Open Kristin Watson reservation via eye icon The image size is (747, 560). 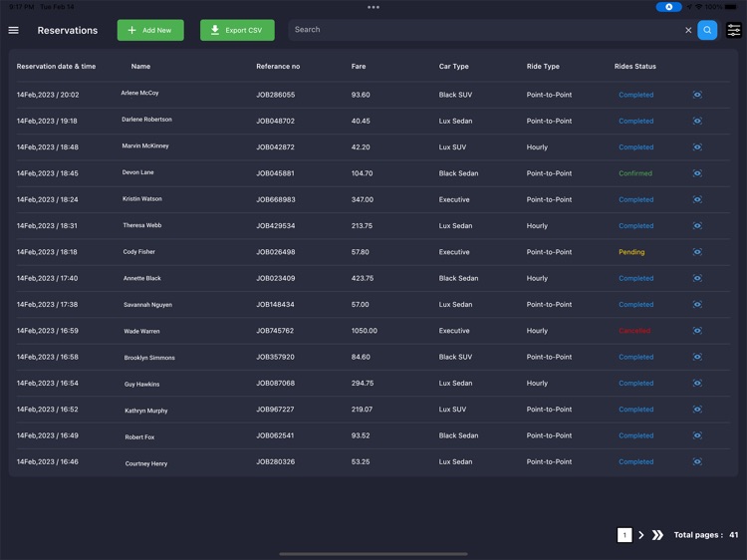click(697, 199)
